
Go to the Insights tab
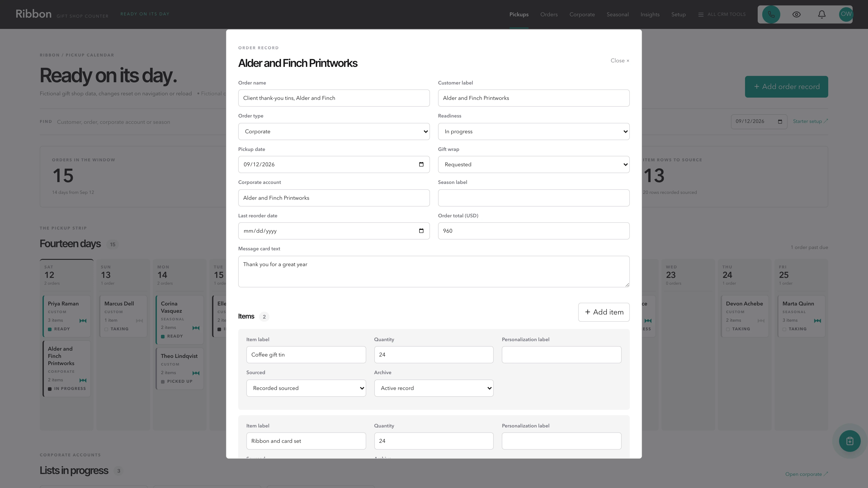650,14
